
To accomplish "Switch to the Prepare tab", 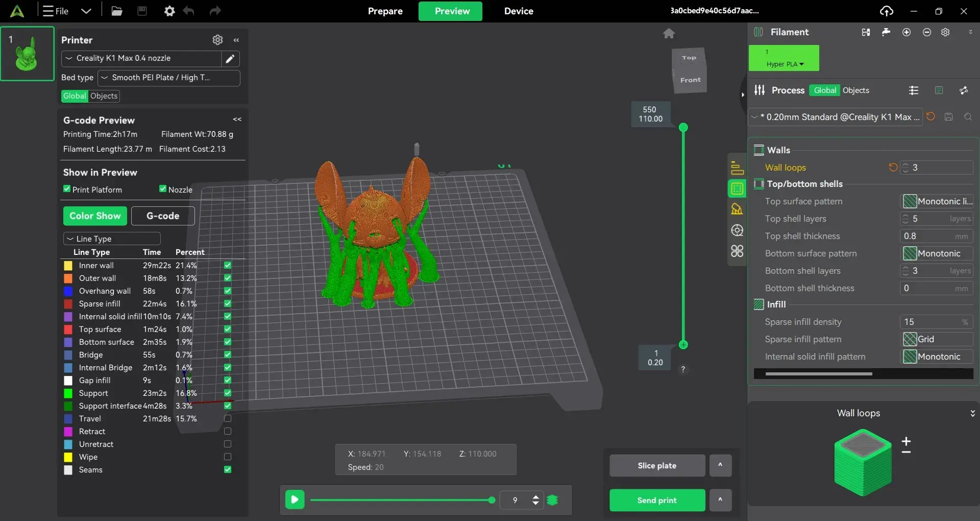I will click(385, 11).
